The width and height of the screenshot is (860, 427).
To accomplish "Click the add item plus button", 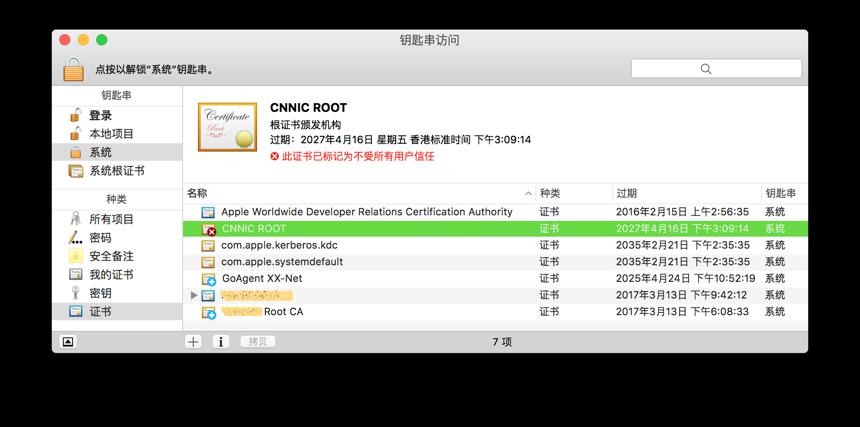I will click(x=193, y=341).
